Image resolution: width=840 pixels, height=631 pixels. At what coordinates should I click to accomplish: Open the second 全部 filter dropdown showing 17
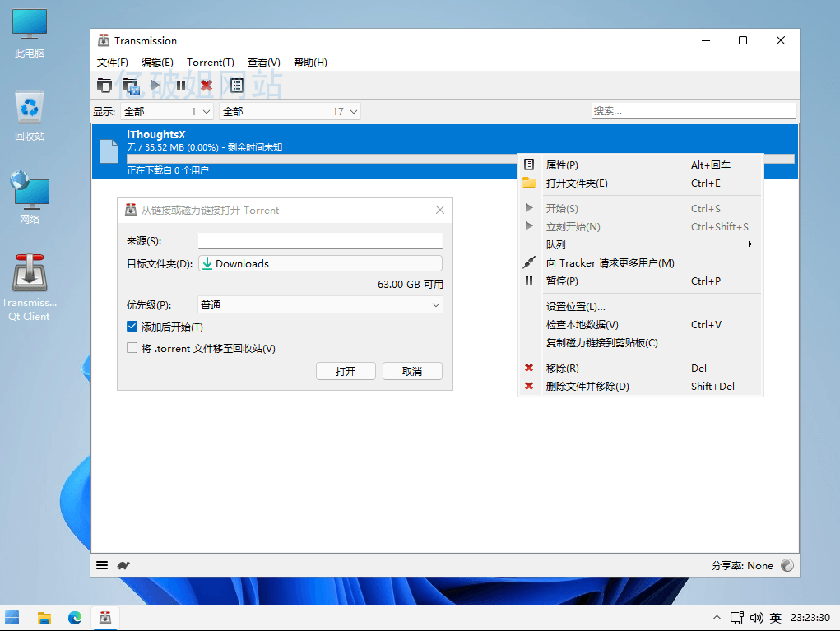click(290, 111)
